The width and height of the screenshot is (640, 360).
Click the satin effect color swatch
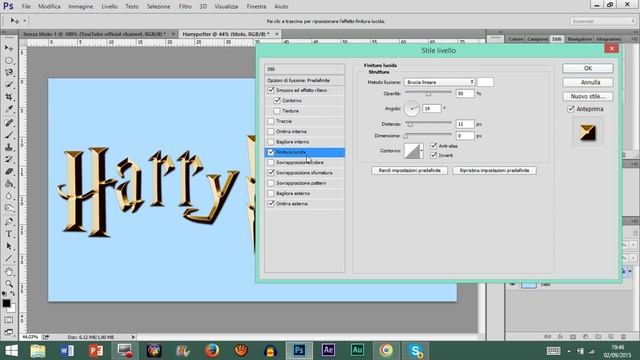click(x=485, y=82)
